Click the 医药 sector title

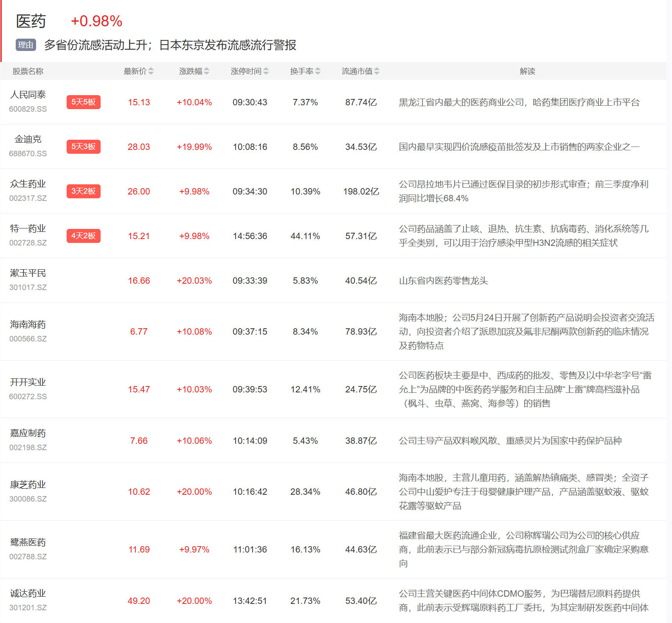[31, 21]
